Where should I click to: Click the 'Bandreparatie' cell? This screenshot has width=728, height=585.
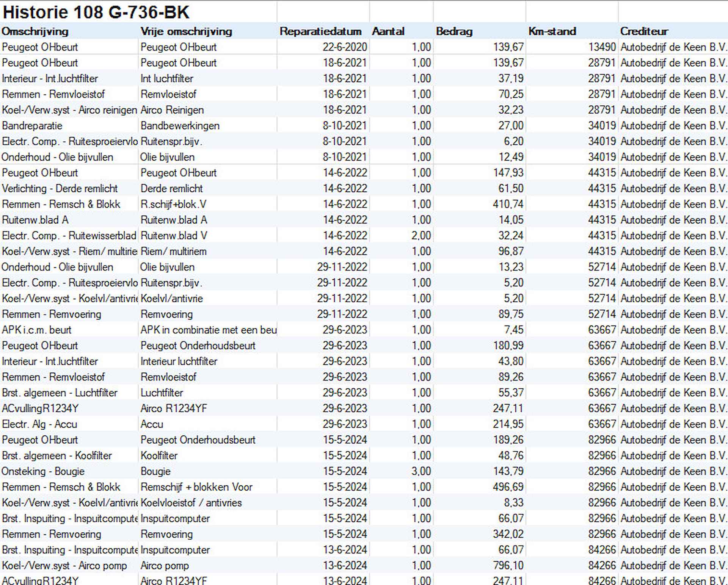coord(32,125)
